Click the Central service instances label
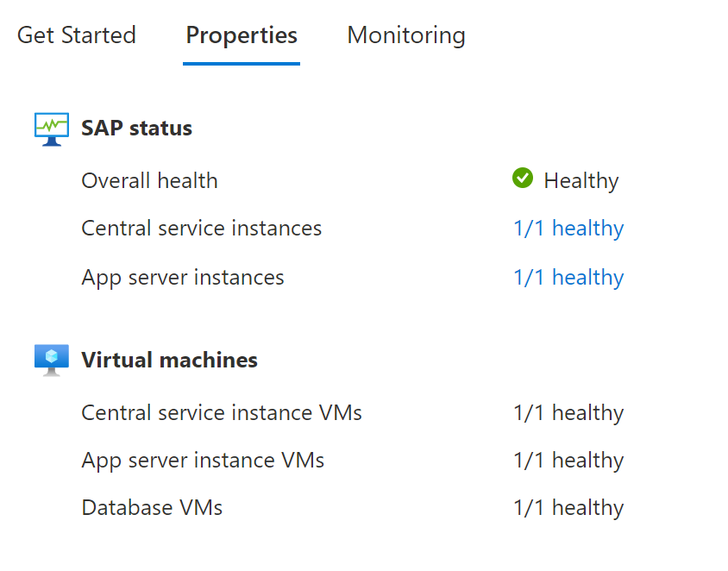 point(201,228)
